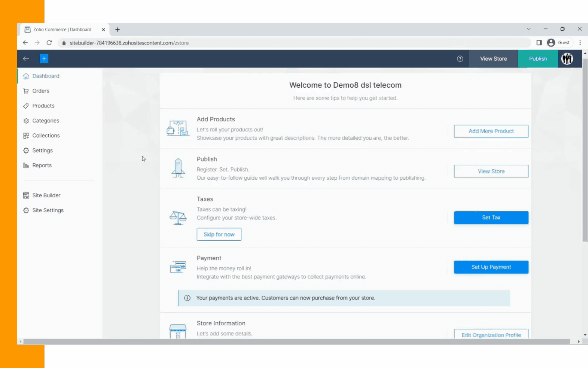Click the browser forward arrow
Screen dimensions: 588x368
coord(37,43)
